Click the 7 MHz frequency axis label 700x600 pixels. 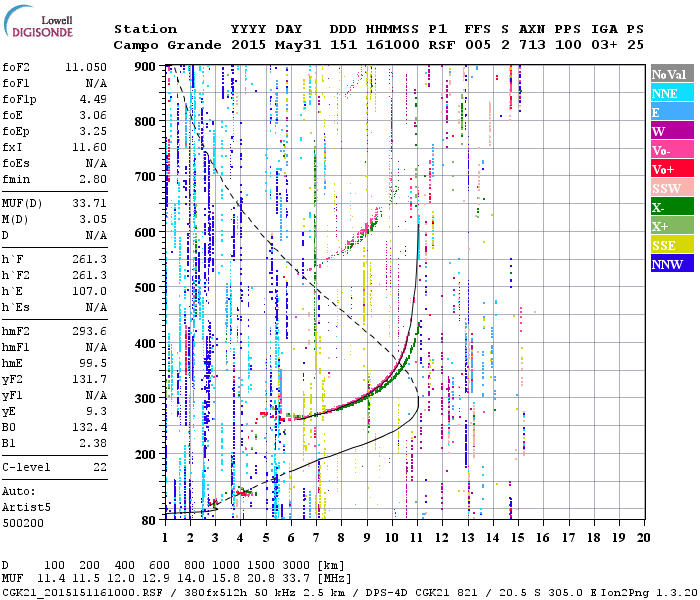coord(316,538)
